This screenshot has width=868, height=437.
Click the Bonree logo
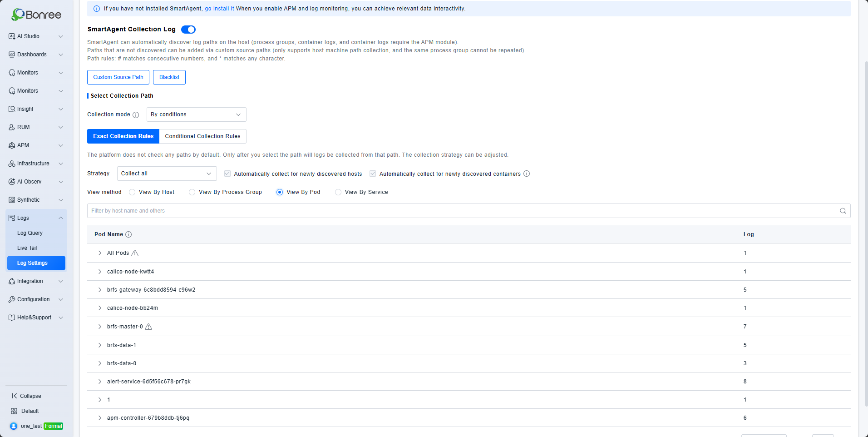pyautogui.click(x=36, y=15)
